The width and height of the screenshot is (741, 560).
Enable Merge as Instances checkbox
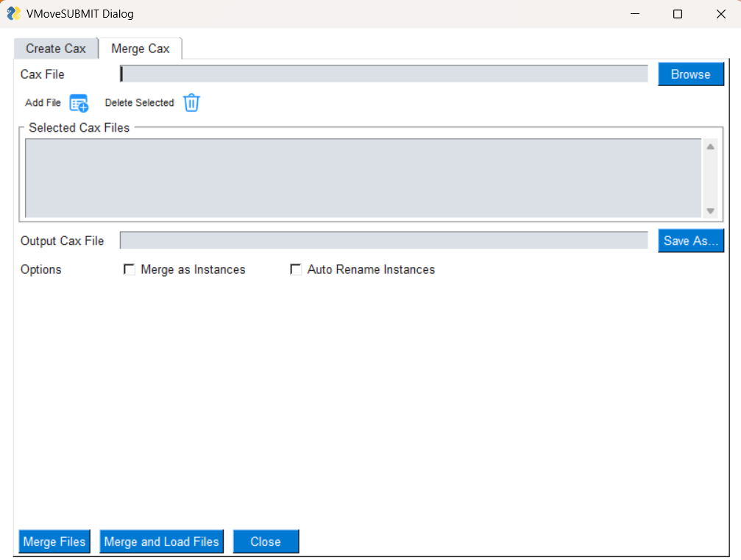click(x=129, y=269)
